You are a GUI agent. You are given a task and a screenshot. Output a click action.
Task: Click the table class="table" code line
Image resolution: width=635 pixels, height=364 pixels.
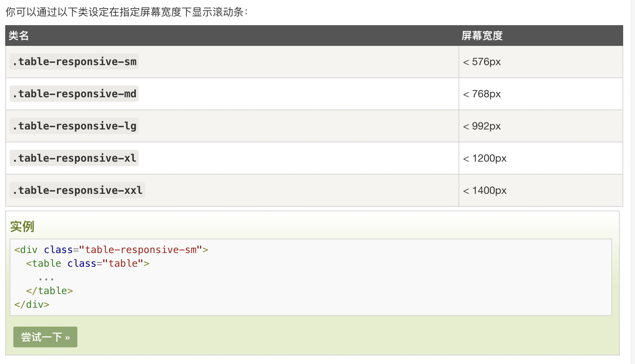pyautogui.click(x=88, y=263)
